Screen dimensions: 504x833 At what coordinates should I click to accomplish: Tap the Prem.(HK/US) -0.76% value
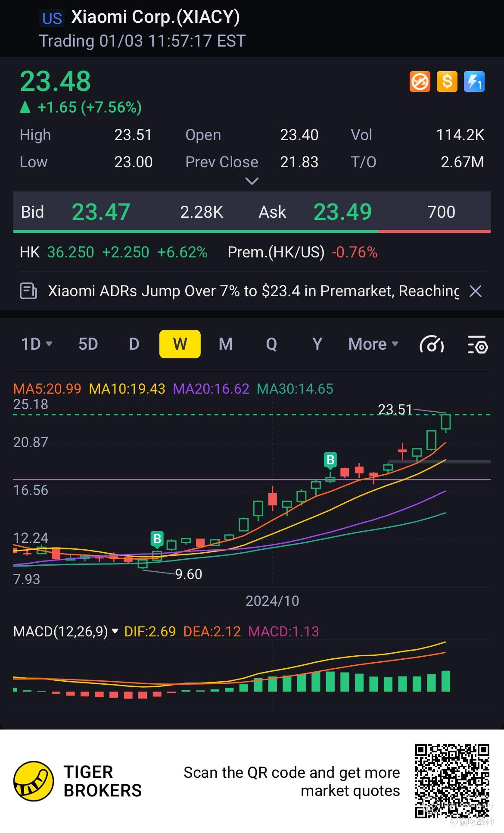(x=355, y=252)
